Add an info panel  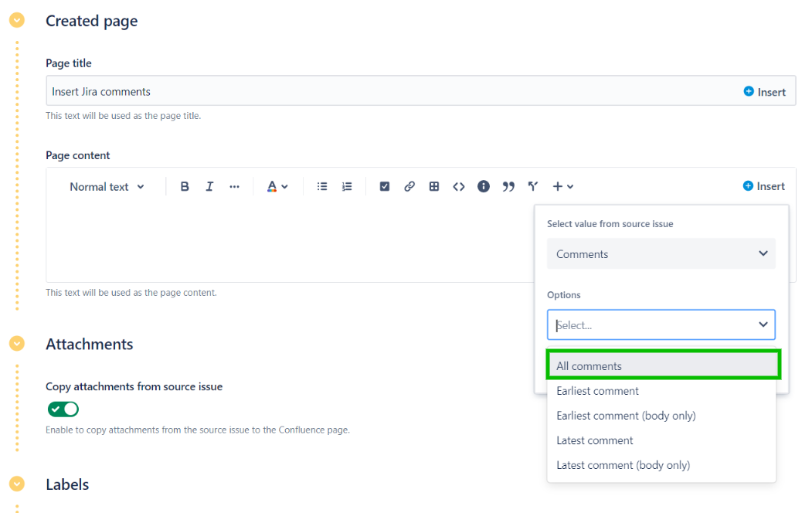[484, 186]
